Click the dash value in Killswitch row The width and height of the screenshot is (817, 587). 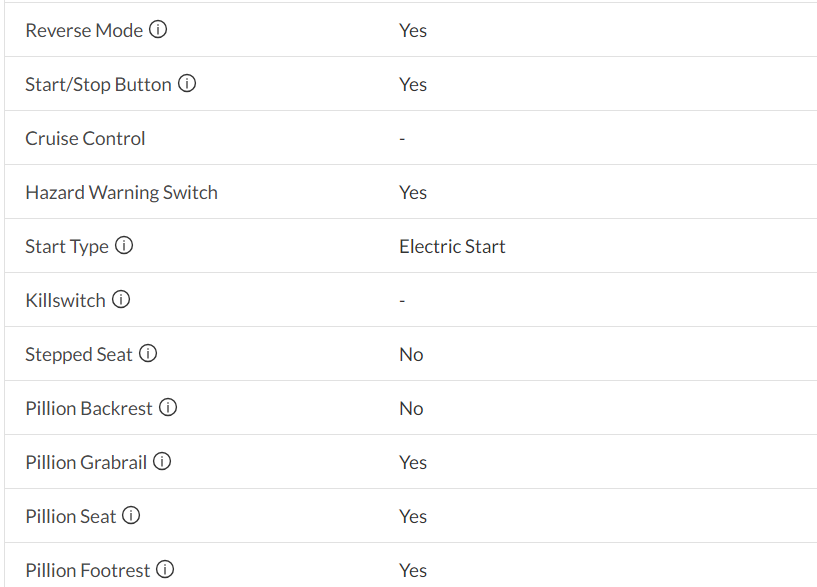tap(402, 301)
